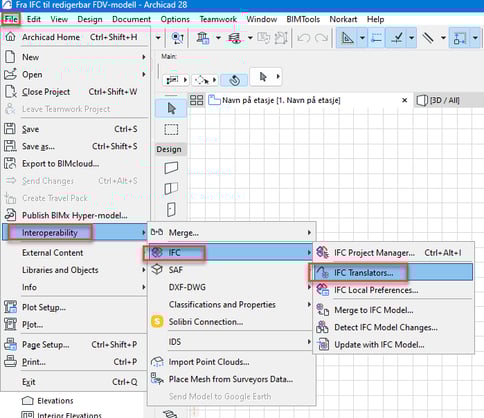Open the Window menu
The image size is (484, 418).
[x=262, y=19]
